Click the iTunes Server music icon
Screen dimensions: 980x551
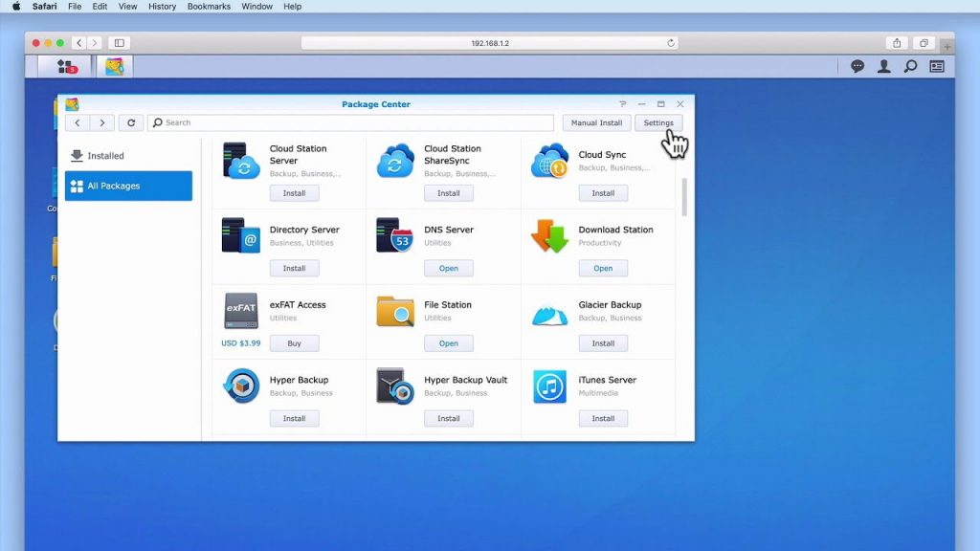click(x=549, y=386)
